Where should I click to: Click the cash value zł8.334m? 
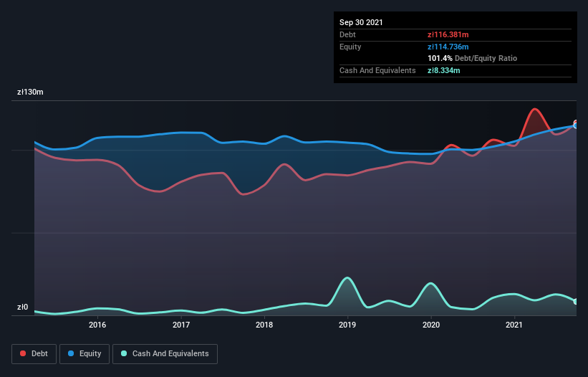(x=443, y=70)
